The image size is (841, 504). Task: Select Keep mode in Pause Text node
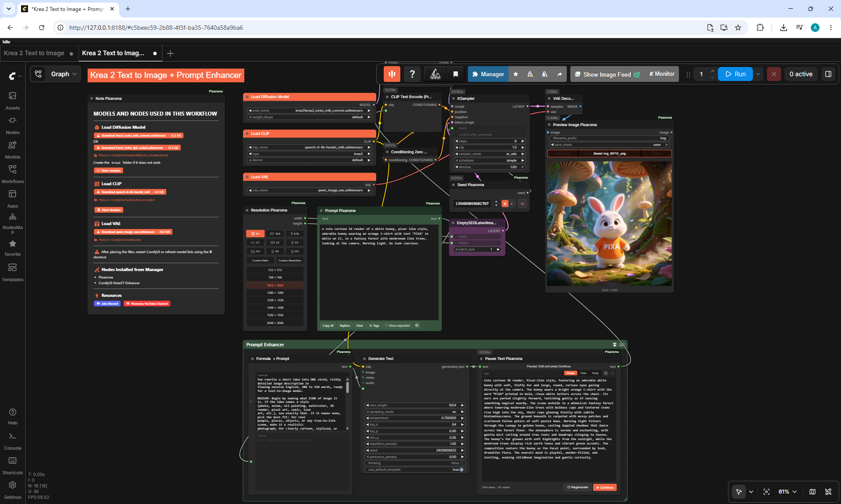tap(595, 373)
